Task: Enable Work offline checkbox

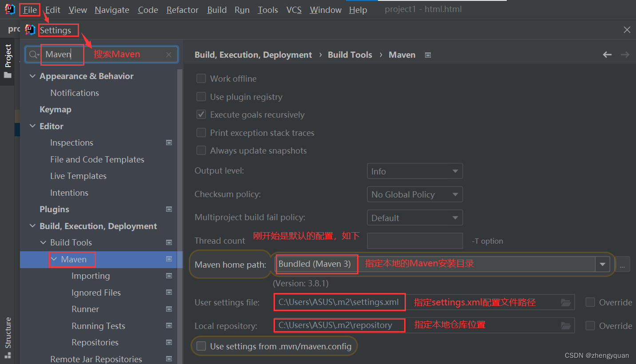Action: pyautogui.click(x=201, y=79)
